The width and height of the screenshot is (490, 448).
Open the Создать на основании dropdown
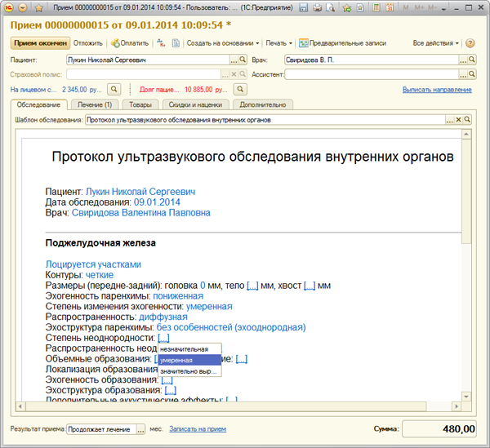tap(223, 43)
